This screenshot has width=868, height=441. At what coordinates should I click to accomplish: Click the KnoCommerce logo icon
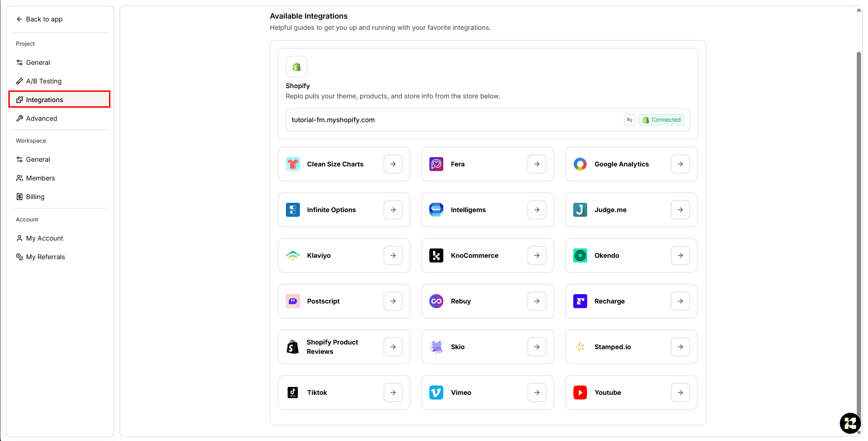tap(436, 255)
